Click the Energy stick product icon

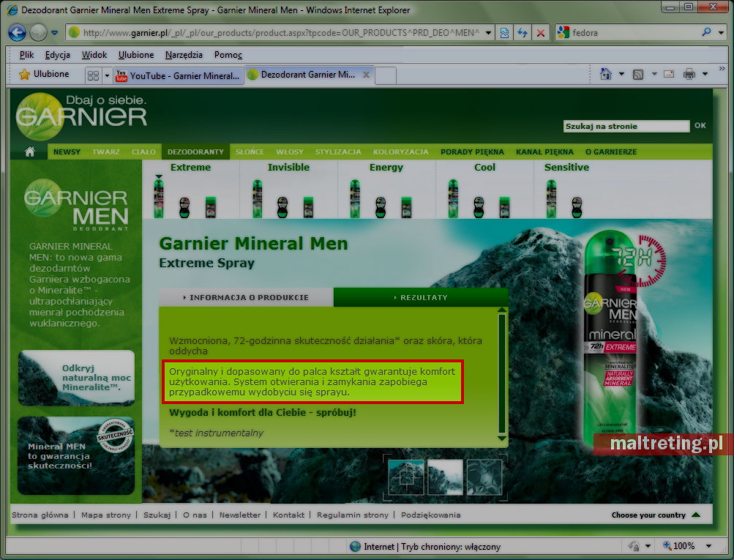[x=406, y=207]
